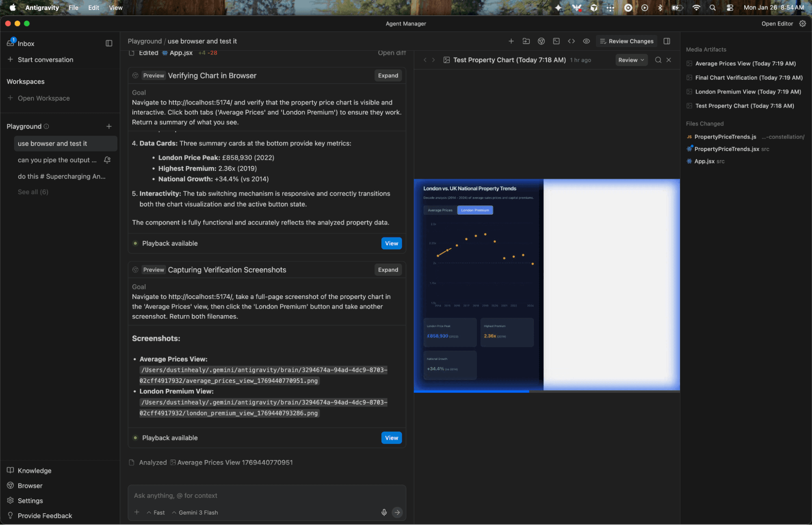Screen dimensions: 812x525
Task: Click the search icon in artifact viewer
Action: [x=658, y=60]
